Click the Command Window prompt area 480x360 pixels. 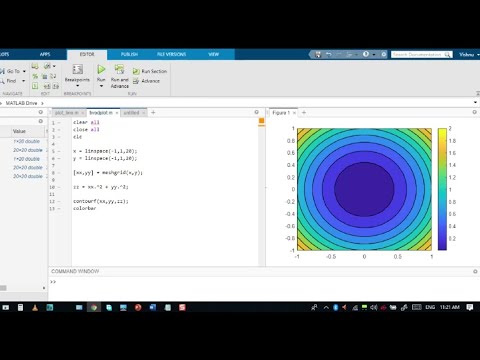[x=263, y=289]
